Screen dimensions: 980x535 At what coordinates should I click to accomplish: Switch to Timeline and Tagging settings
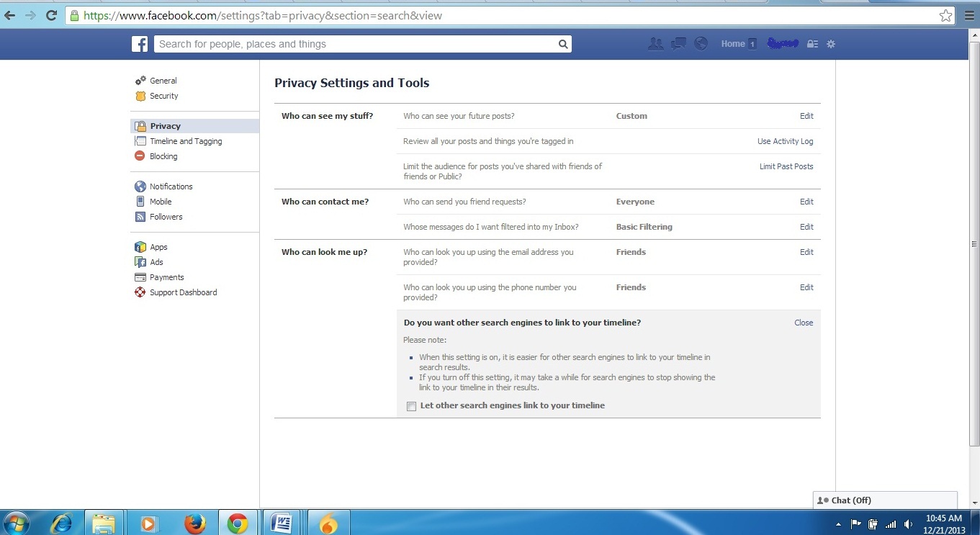point(184,140)
